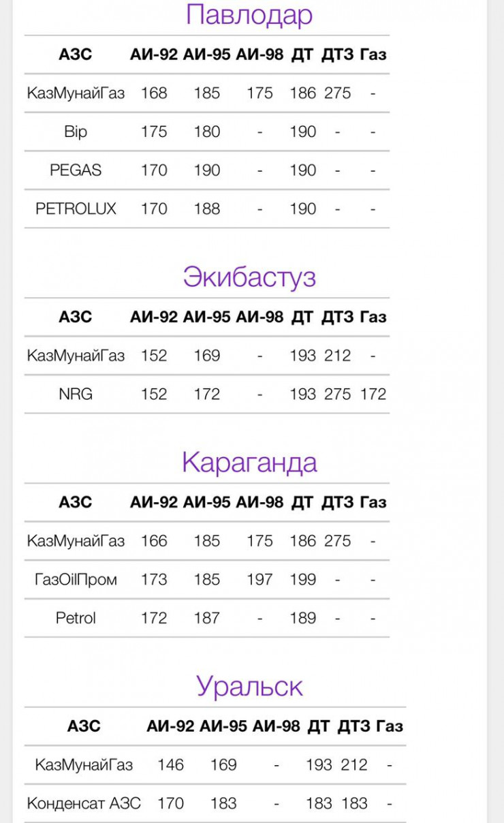Image resolution: width=504 pixels, height=823 pixels.
Task: Click the АИ-92 column header under Павлодар
Action: [154, 55]
